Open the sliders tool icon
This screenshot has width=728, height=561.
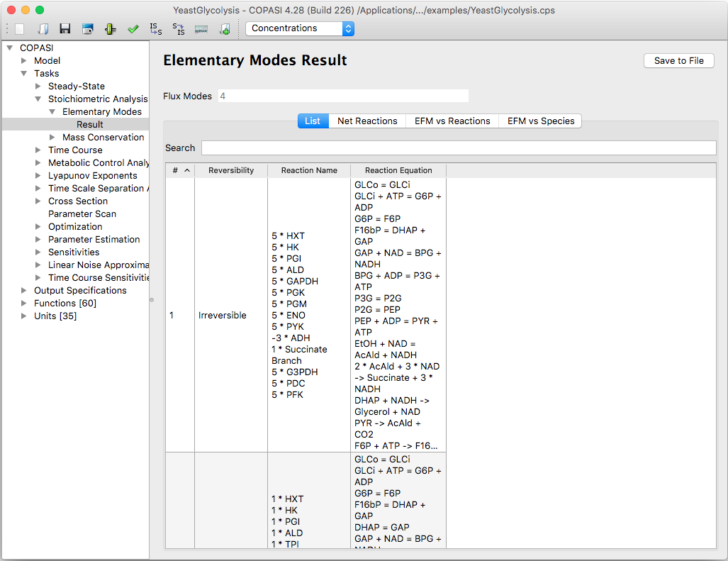(111, 29)
